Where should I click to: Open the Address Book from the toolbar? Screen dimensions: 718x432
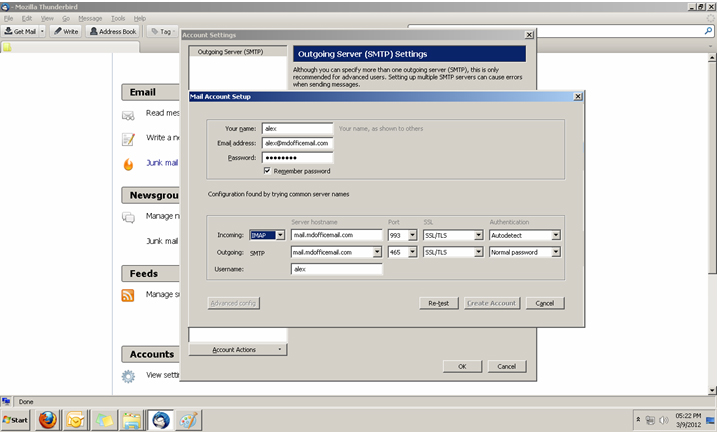[113, 31]
